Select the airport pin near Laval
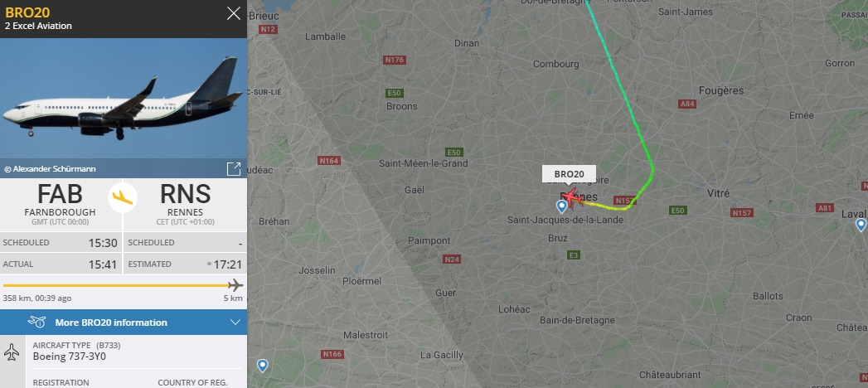This screenshot has height=388, width=868. tap(861, 225)
